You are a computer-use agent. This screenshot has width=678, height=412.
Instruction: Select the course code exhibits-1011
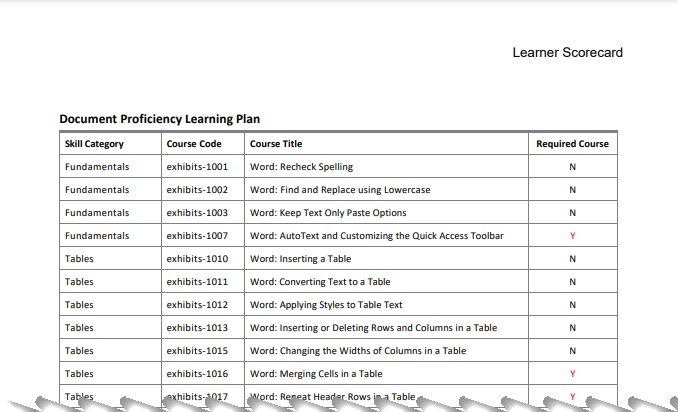pyautogui.click(x=197, y=281)
